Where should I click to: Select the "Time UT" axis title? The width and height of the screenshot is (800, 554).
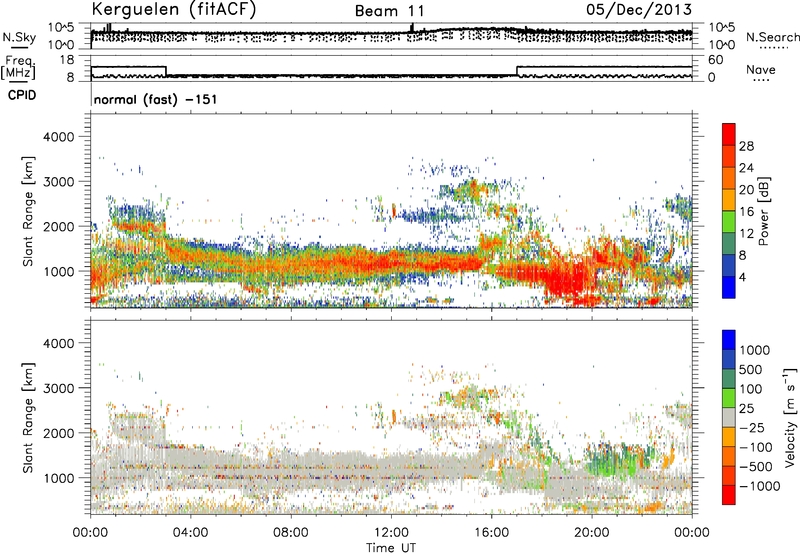click(x=391, y=548)
